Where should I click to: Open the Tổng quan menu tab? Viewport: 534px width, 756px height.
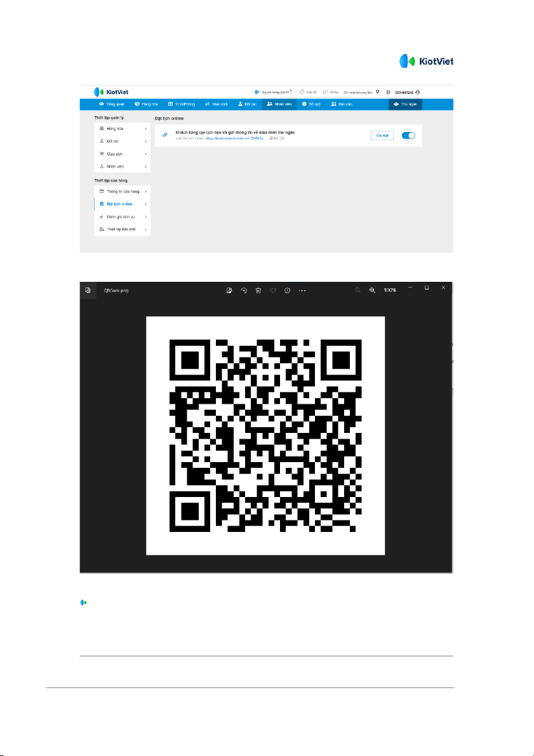(x=112, y=104)
